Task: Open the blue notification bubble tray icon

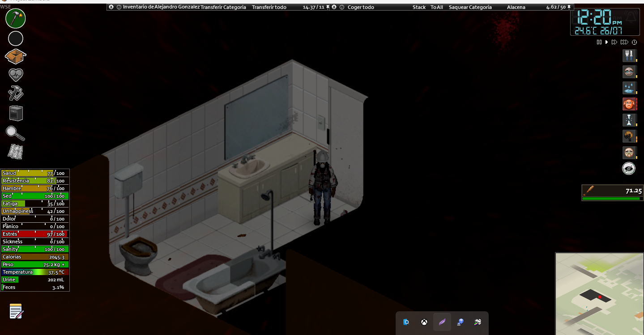Action: coord(460,322)
